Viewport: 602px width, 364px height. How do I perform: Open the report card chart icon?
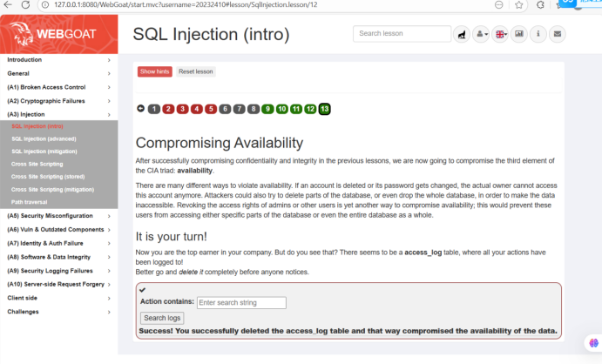[519, 34]
